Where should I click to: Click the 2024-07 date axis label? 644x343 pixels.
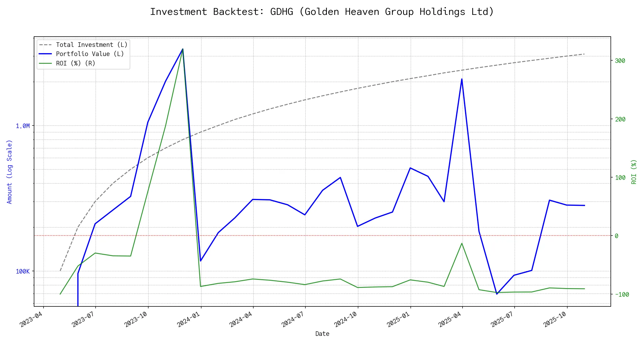(293, 320)
